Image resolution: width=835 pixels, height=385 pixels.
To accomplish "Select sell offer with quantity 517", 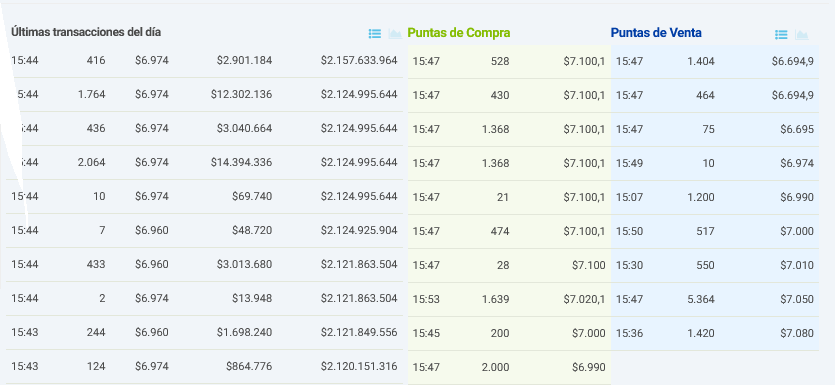I will 715,232.
